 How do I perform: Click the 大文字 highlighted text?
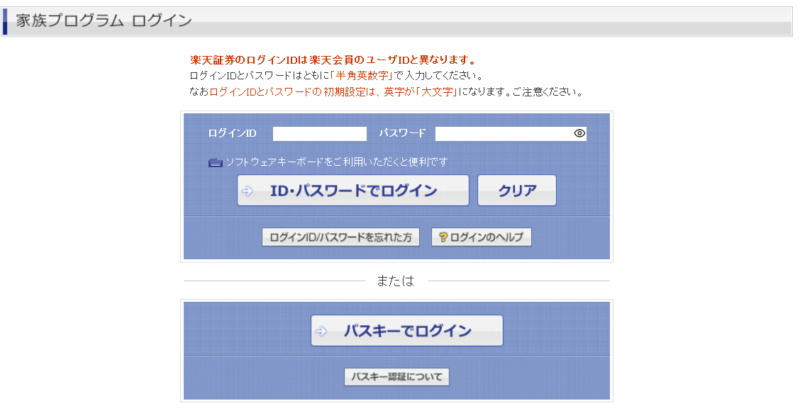coord(437,92)
